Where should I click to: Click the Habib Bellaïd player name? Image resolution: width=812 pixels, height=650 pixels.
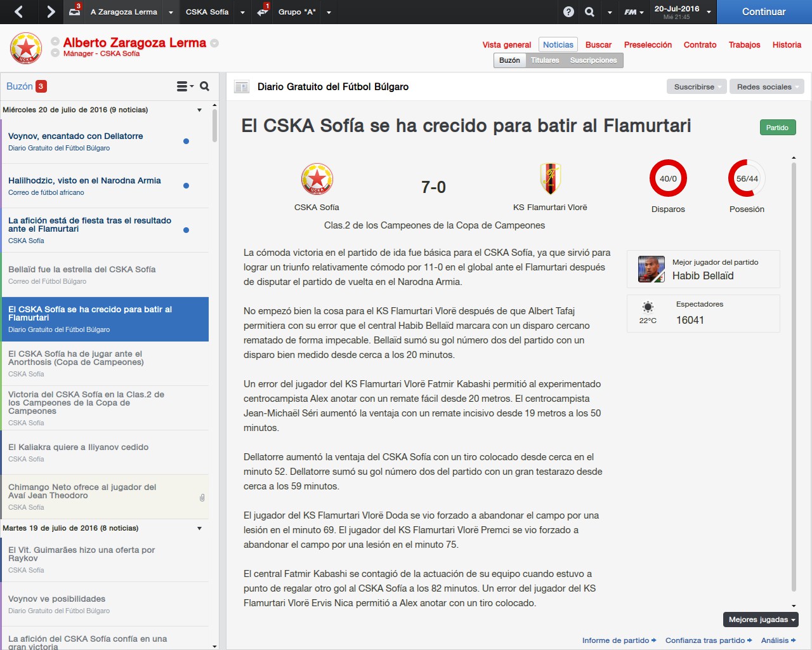703,275
